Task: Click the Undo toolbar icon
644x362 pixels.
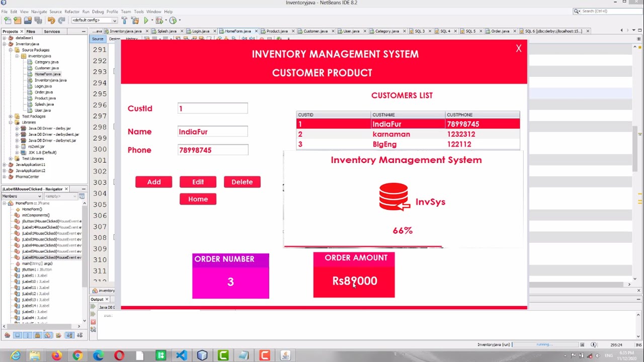Action: 51,20
